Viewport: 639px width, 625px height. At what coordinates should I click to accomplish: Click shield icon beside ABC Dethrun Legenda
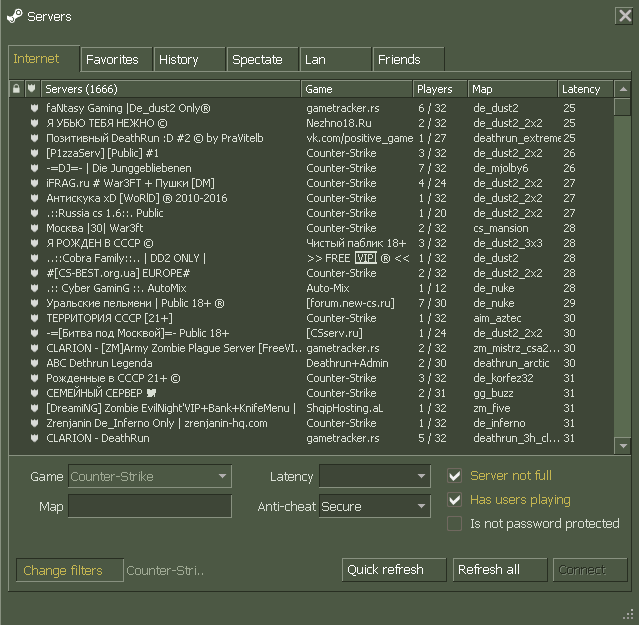tap(35, 363)
